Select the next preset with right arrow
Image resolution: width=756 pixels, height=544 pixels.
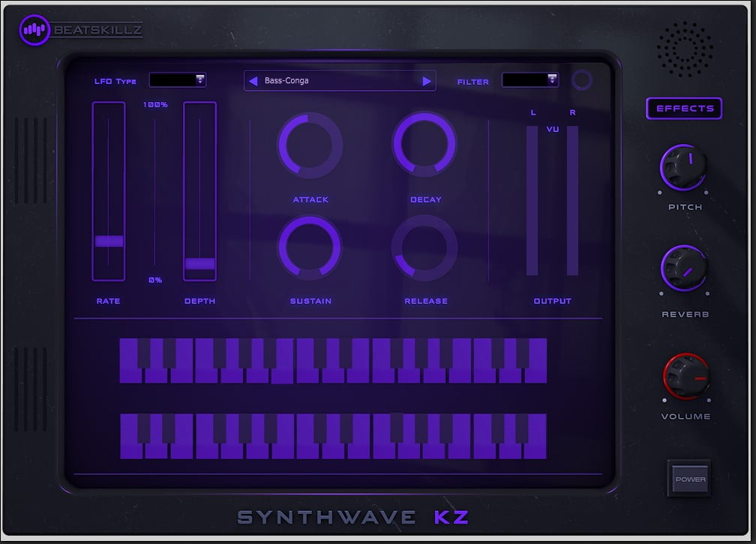[427, 81]
